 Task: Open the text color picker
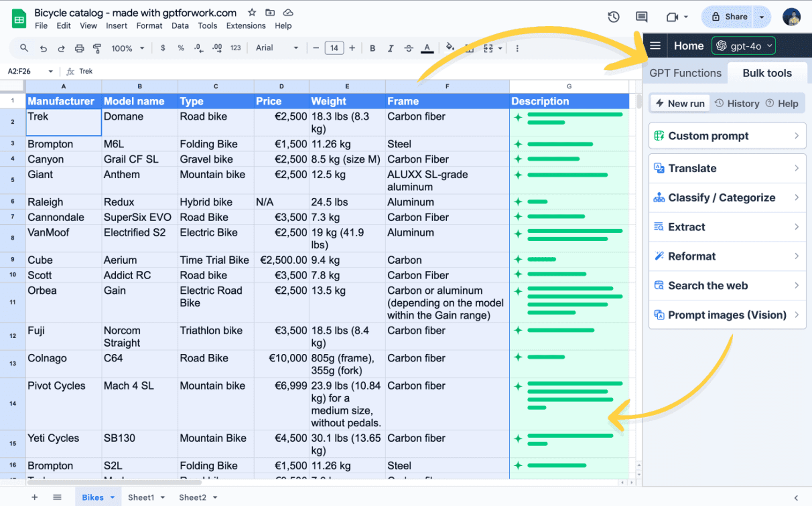(427, 48)
